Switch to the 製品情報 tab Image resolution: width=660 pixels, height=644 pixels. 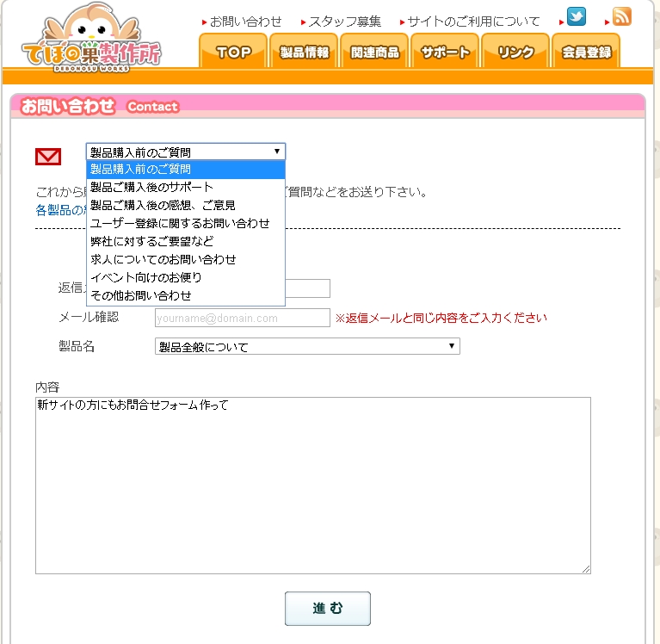coord(305,53)
